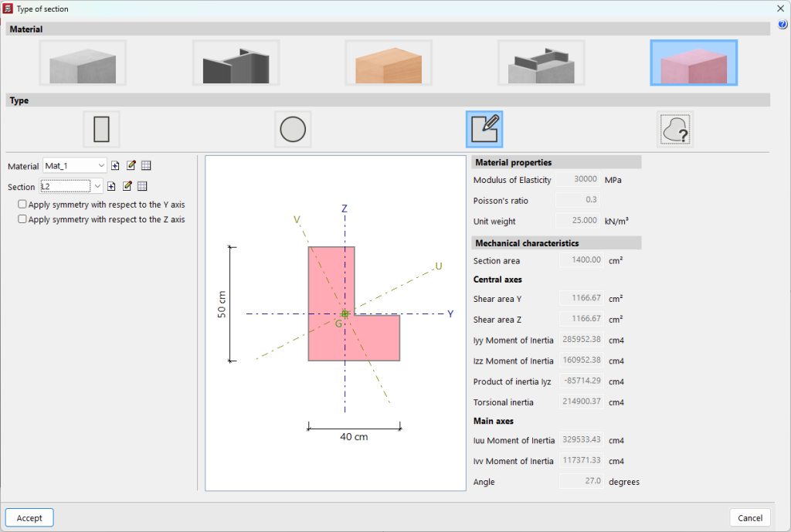
Task: Select the steel material thumbnail
Action: tap(236, 62)
